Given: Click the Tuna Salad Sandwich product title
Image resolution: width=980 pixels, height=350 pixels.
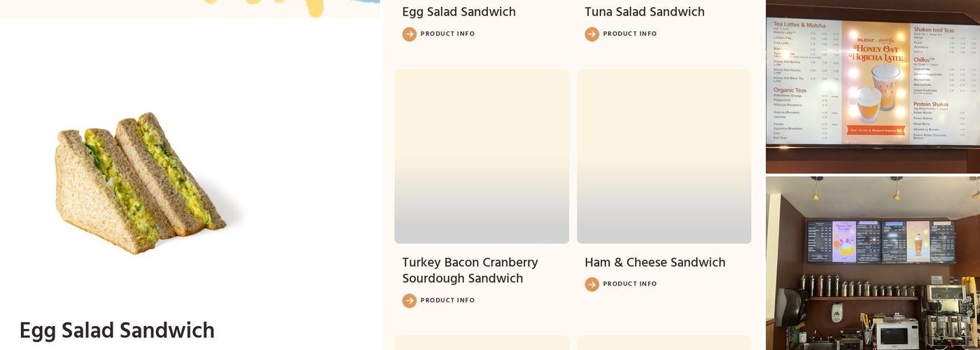Looking at the screenshot, I should [x=644, y=12].
